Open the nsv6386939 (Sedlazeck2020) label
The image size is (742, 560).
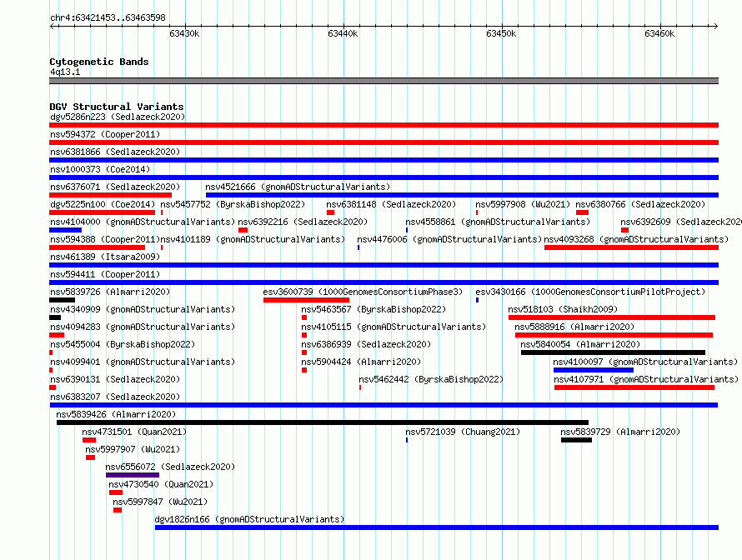pos(366,344)
